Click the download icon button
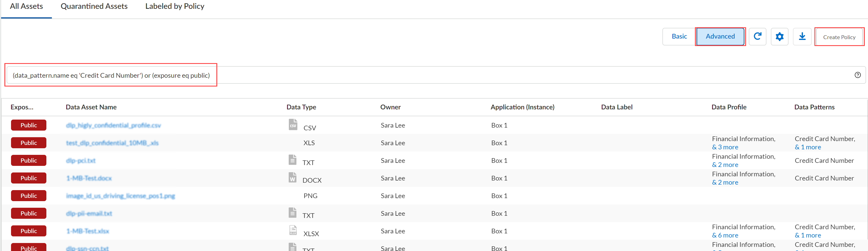This screenshot has height=251, width=868. pyautogui.click(x=802, y=36)
